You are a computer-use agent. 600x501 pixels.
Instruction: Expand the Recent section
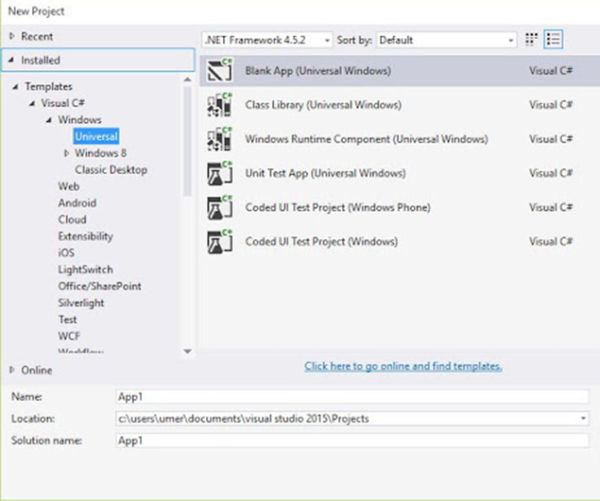click(x=12, y=36)
